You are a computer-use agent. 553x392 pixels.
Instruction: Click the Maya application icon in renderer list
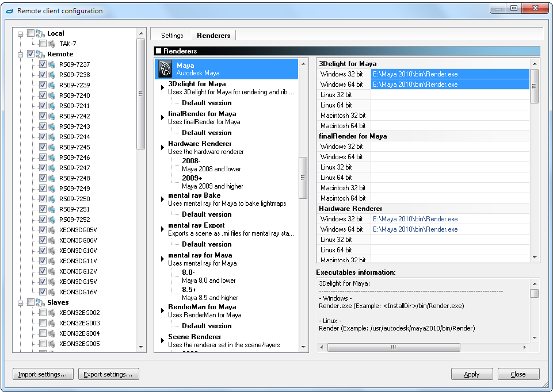tap(166, 70)
